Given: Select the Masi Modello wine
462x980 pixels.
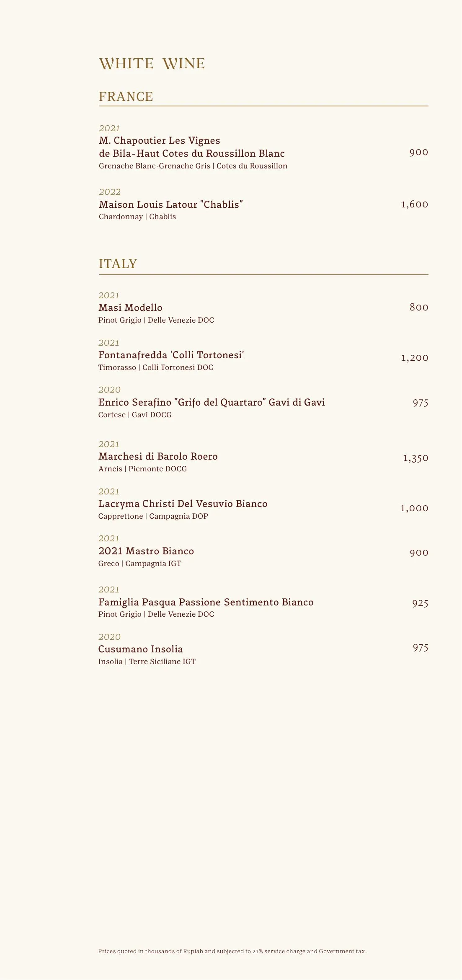Looking at the screenshot, I should point(130,308).
